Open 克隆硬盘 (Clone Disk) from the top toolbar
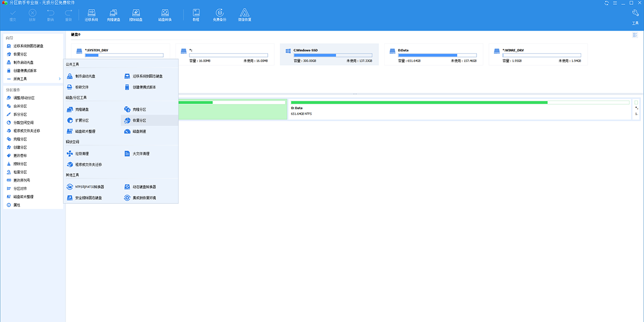Image resolution: width=644 pixels, height=322 pixels. coord(114,15)
